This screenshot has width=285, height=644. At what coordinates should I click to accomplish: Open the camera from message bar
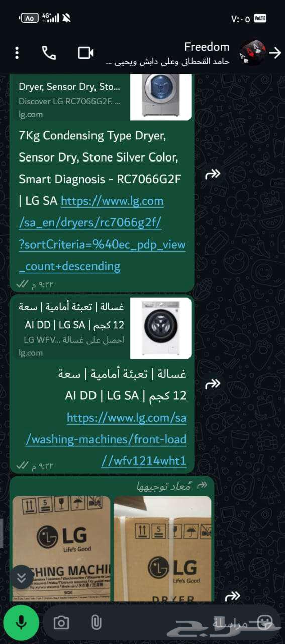tap(61, 623)
